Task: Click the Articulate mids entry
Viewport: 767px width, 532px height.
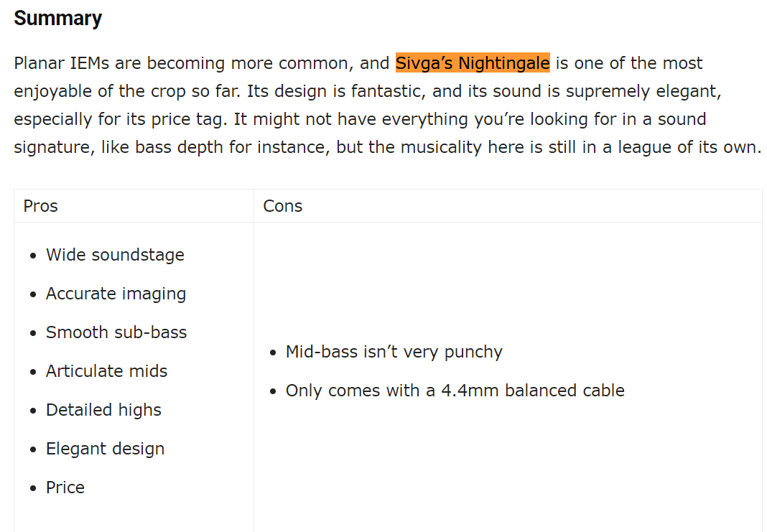Action: pyautogui.click(x=106, y=370)
